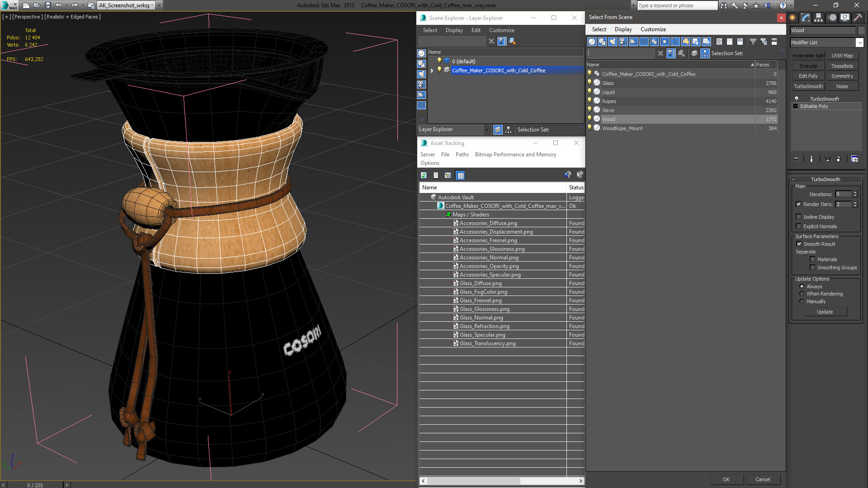The image size is (868, 488).
Task: Click the Wood object color swatch
Action: point(861,30)
